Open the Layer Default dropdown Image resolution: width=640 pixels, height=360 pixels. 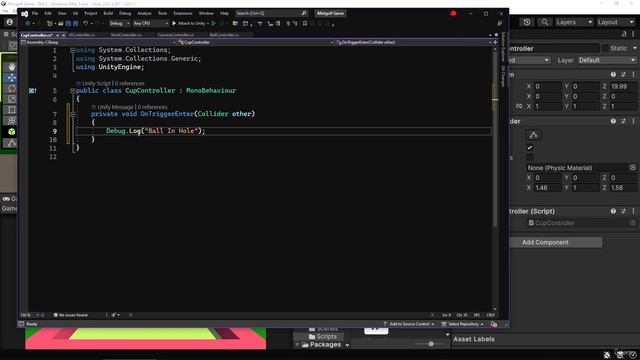pos(607,60)
